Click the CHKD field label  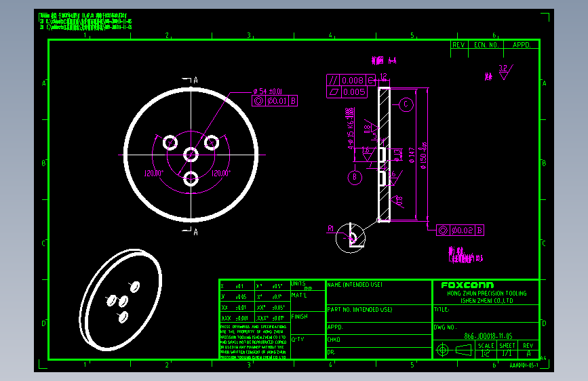[334, 340]
